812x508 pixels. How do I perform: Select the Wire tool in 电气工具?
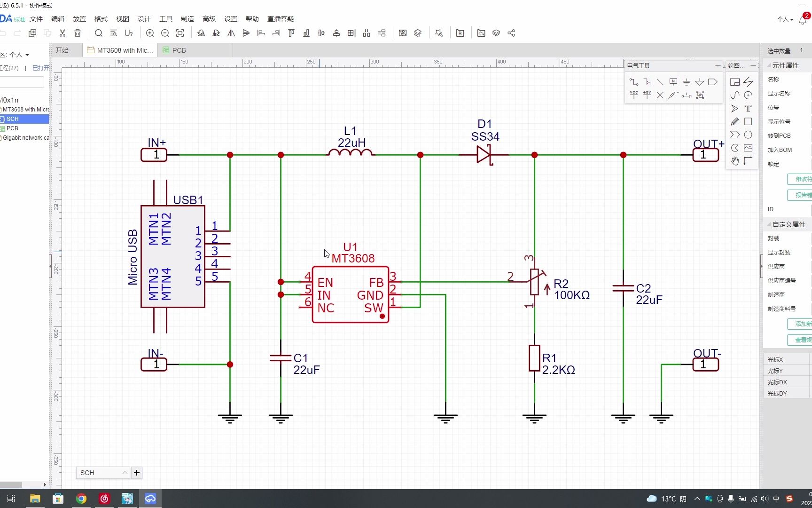point(634,82)
